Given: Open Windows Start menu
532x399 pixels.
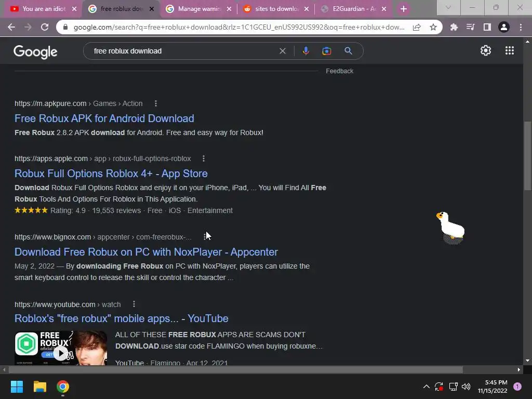Looking at the screenshot, I should (x=17, y=387).
